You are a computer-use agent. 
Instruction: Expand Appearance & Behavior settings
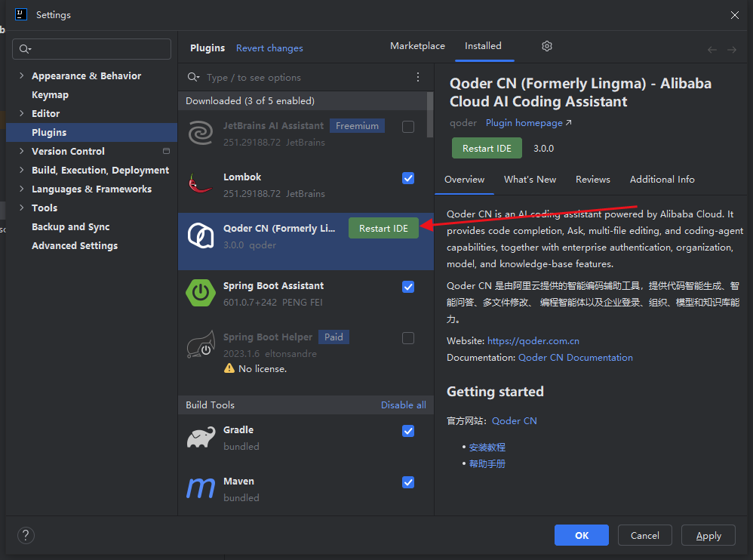click(21, 75)
